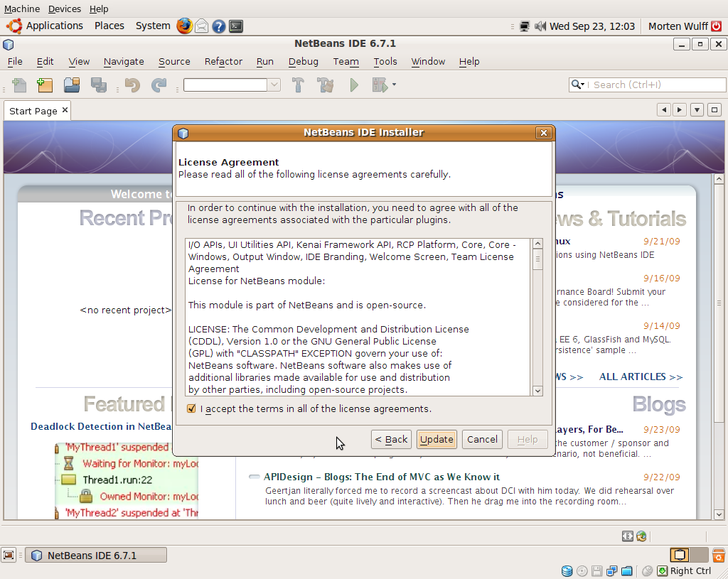Click the New Project toolbar icon
The width and height of the screenshot is (728, 579).
[45, 85]
